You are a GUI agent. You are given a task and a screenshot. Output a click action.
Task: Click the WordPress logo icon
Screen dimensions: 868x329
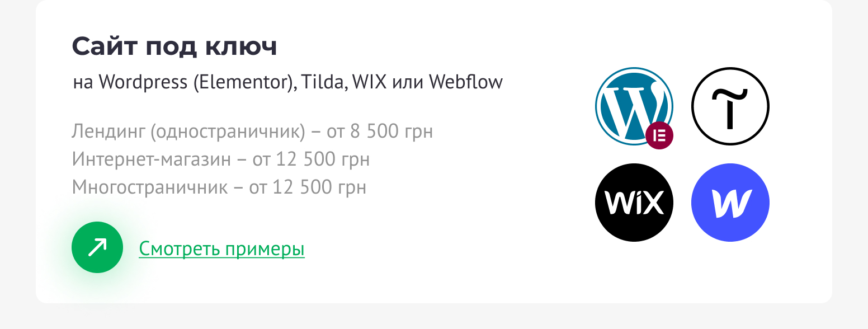coord(634,106)
